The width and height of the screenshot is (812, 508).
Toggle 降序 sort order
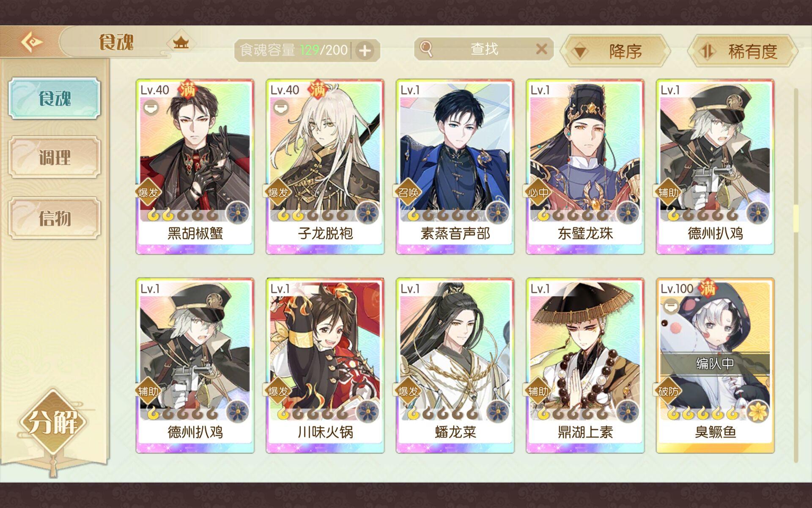(x=615, y=51)
